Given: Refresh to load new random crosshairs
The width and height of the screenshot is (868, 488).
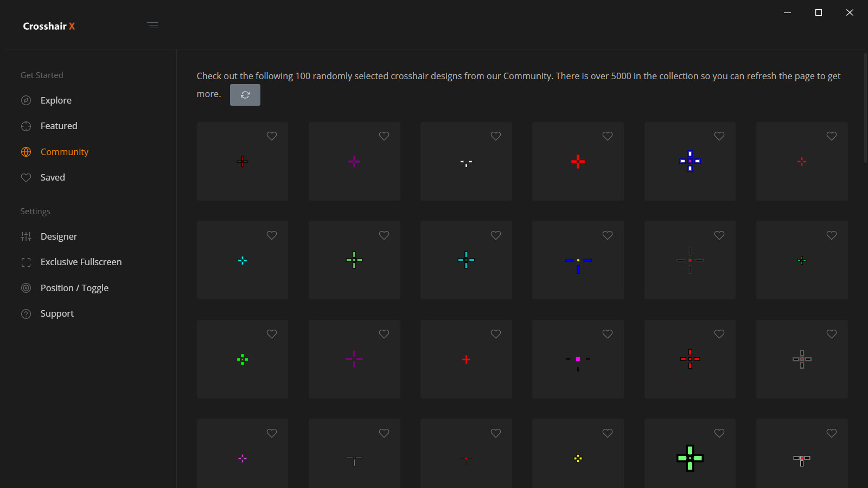Looking at the screenshot, I should [x=245, y=94].
